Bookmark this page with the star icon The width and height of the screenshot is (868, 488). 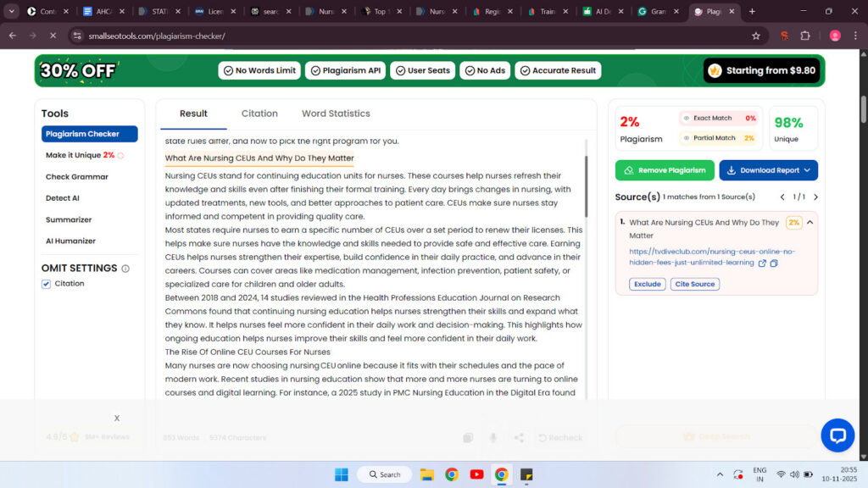[x=755, y=36]
